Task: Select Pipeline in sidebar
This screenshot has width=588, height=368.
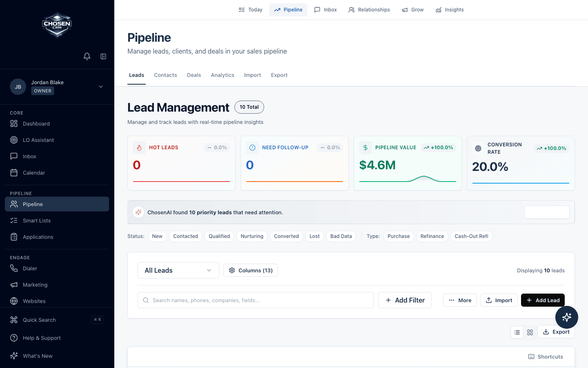Action: pos(57,204)
